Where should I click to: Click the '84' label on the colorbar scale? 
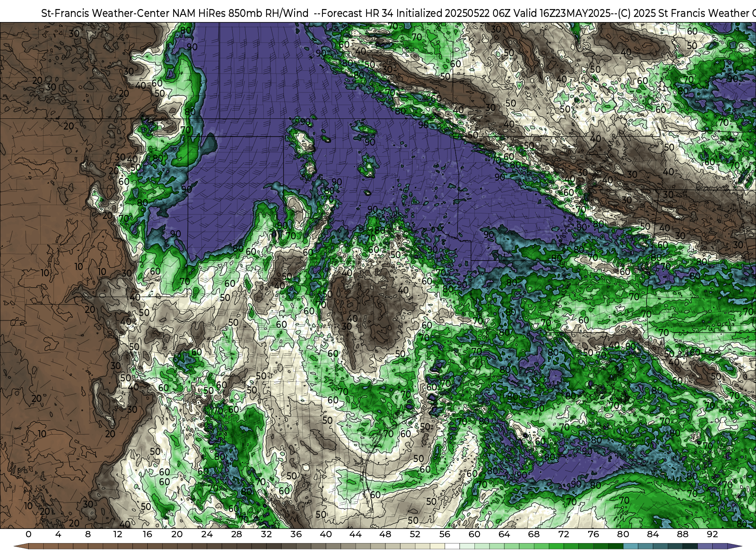pos(653,534)
